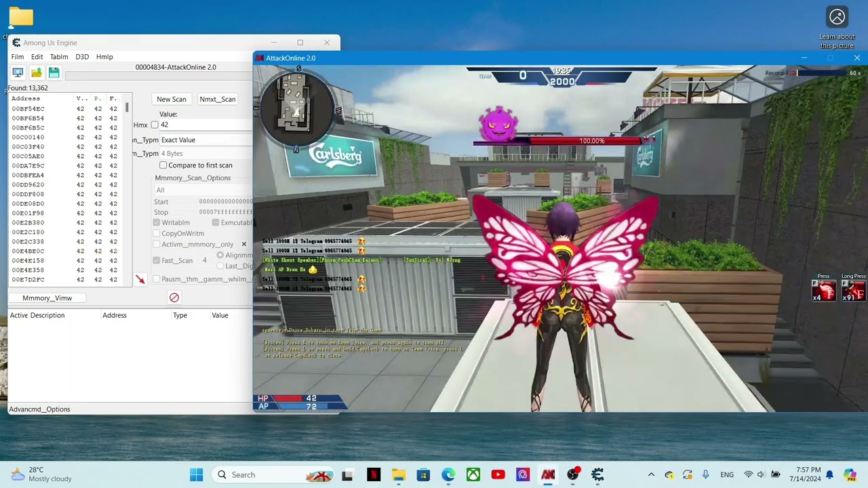The height and width of the screenshot is (488, 868).
Task: Click the x4 F skill icon in game
Action: coord(824,291)
